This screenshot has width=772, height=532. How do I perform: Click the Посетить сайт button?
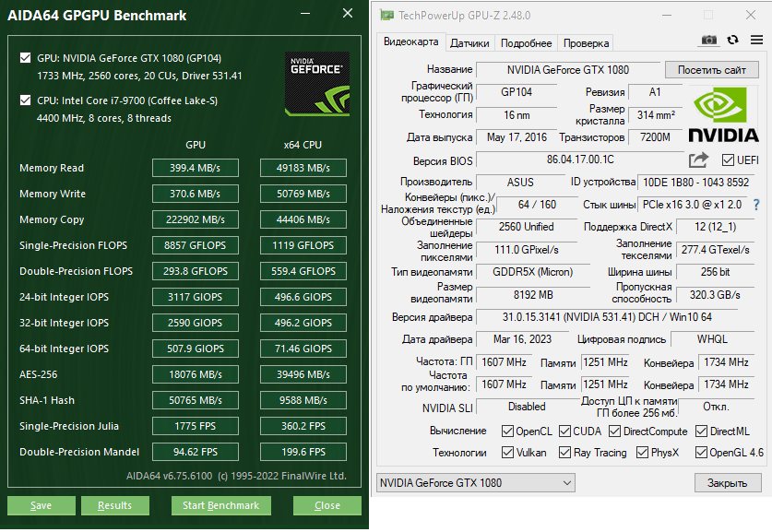tap(711, 70)
